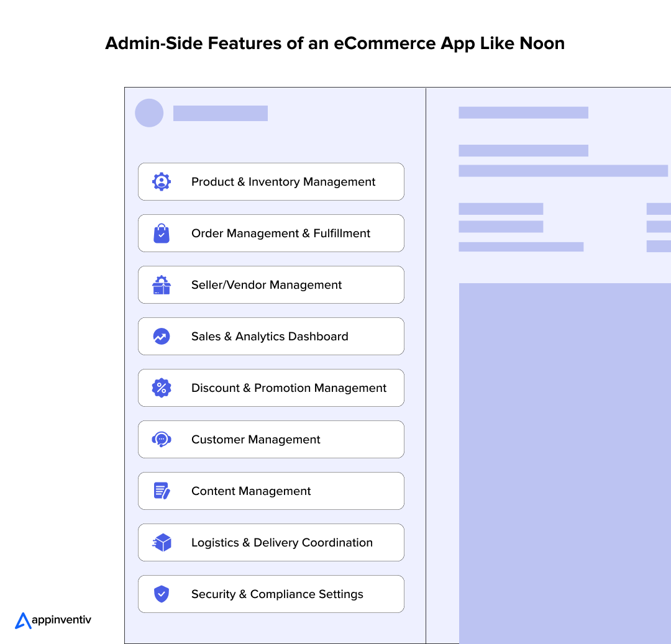Go to Seller/Vendor Management
Image resolution: width=671 pixels, height=644 pixels.
coord(271,285)
